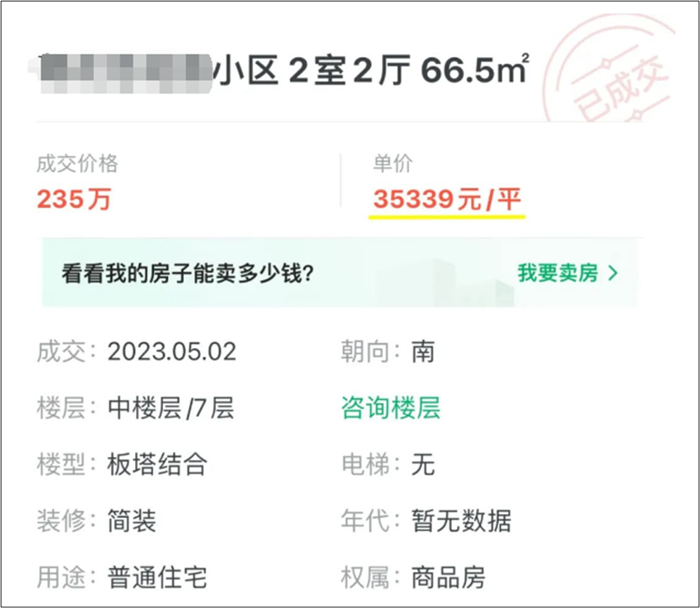Click the 我要卖房 chevron arrow
The height and width of the screenshot is (608, 700).
point(614,273)
